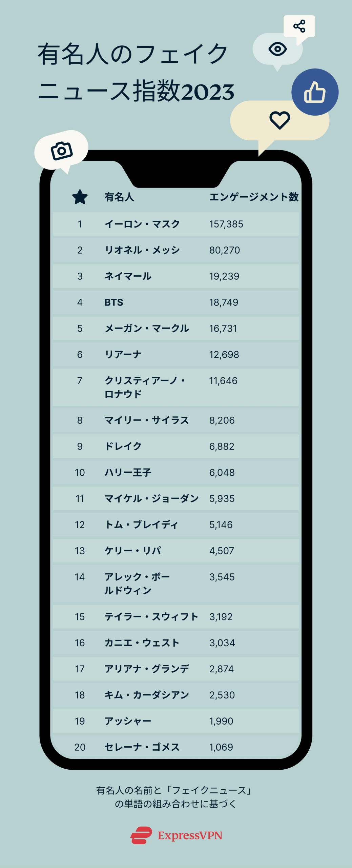
Task: Click the eye view icon
Action: [277, 49]
